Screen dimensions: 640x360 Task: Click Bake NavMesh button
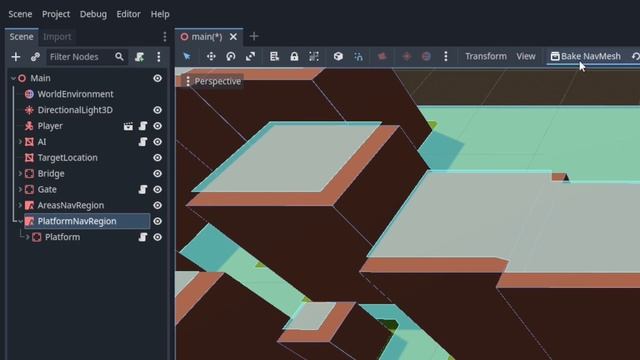pyautogui.click(x=586, y=56)
